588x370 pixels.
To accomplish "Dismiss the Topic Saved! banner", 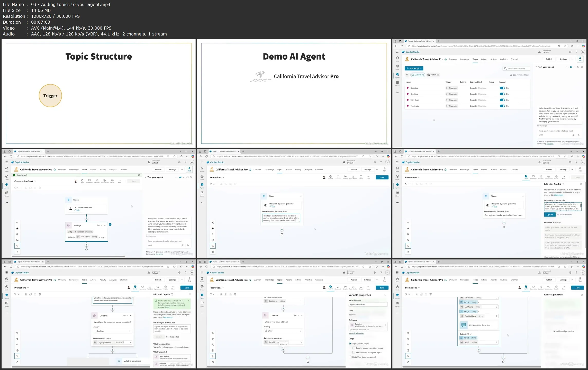I will point(139,175).
